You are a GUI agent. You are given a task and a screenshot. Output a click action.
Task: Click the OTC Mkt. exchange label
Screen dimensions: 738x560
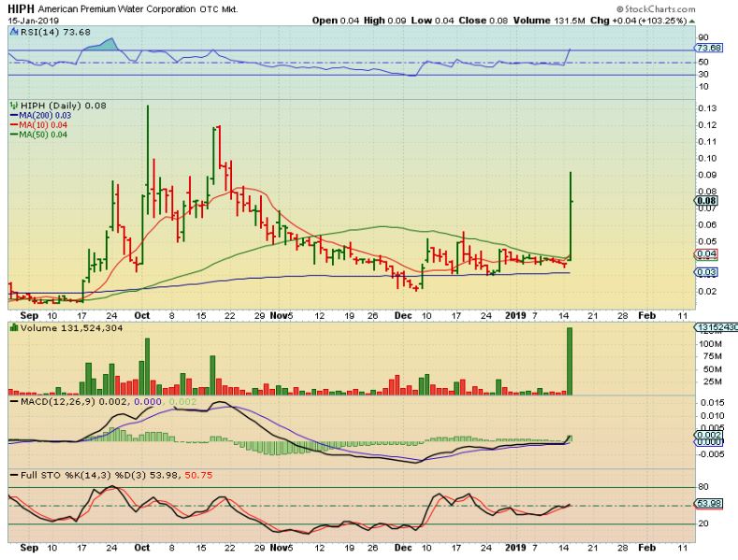218,9
